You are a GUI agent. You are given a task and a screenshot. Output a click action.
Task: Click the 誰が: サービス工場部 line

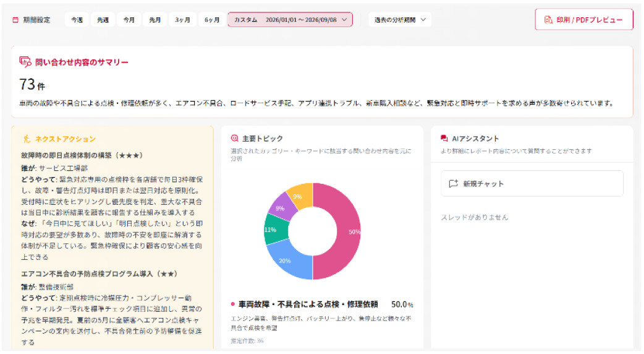pyautogui.click(x=54, y=168)
